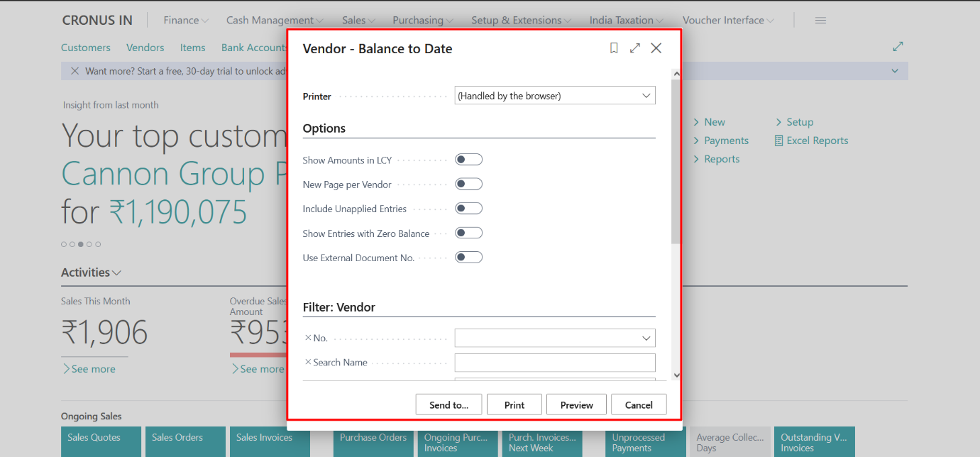
Task: Enable Show Amounts in LCY
Action: pos(468,159)
